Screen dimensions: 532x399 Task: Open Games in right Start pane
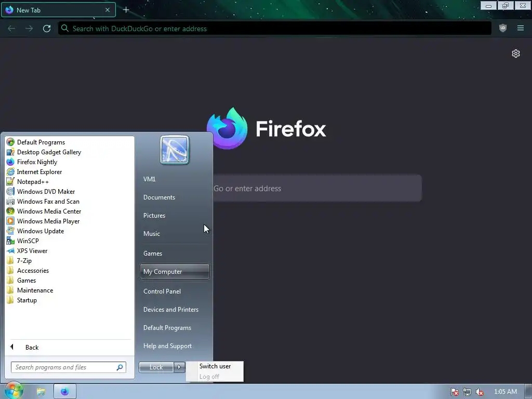click(x=153, y=253)
